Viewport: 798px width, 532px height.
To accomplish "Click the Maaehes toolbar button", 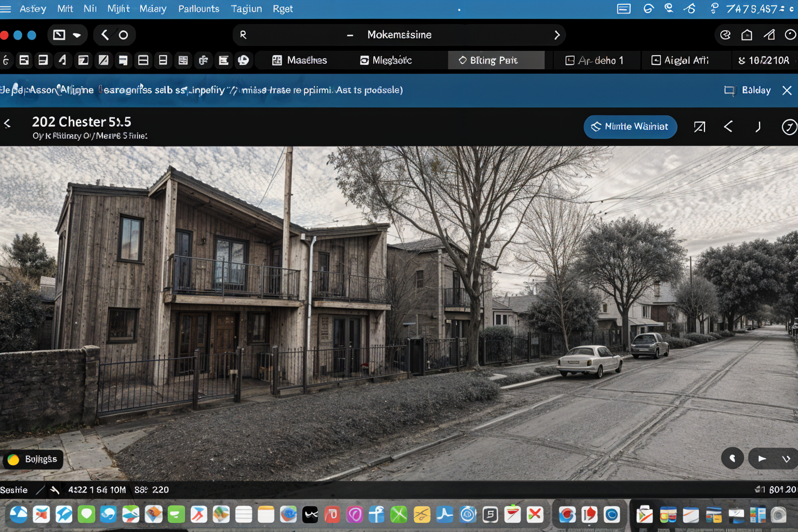I will coord(300,60).
